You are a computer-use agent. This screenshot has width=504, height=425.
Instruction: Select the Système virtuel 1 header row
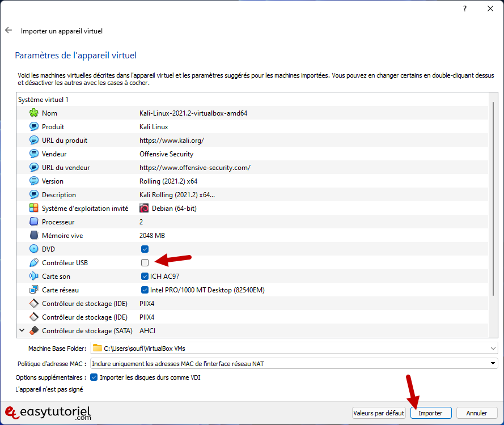pyautogui.click(x=252, y=100)
